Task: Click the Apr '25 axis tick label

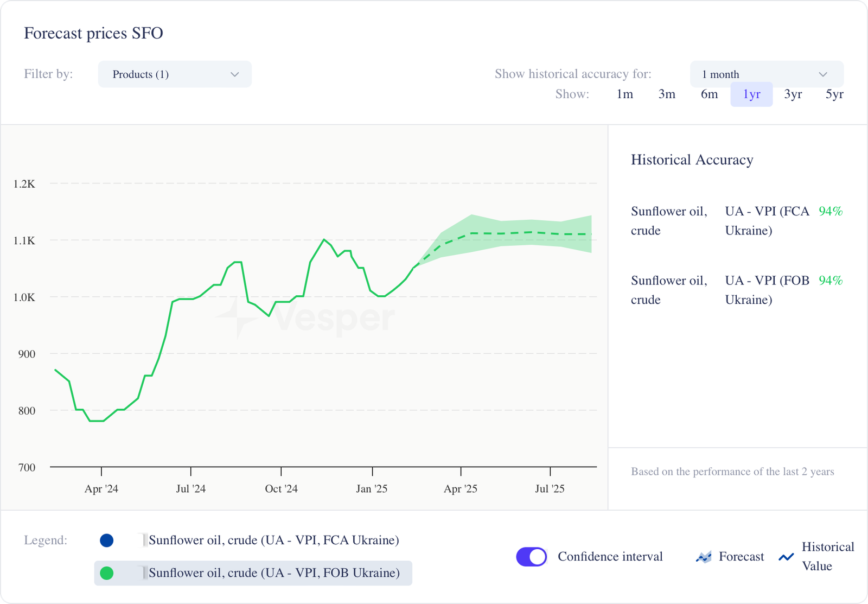Action: click(x=461, y=489)
